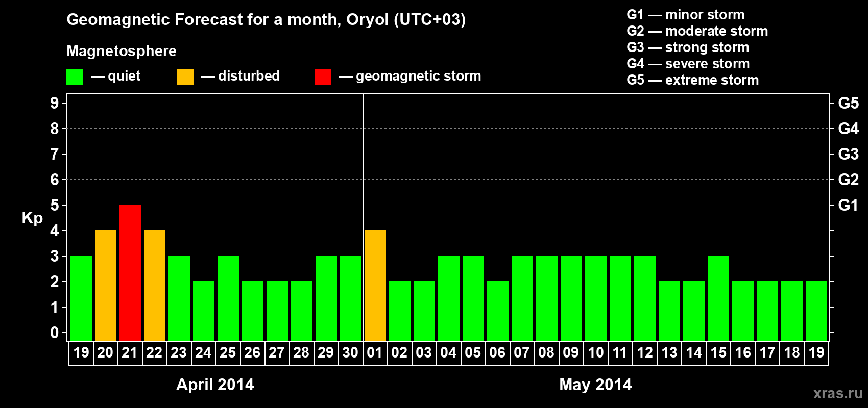
Task: Click the red geomagnetic storm legend swatch
Action: [323, 77]
